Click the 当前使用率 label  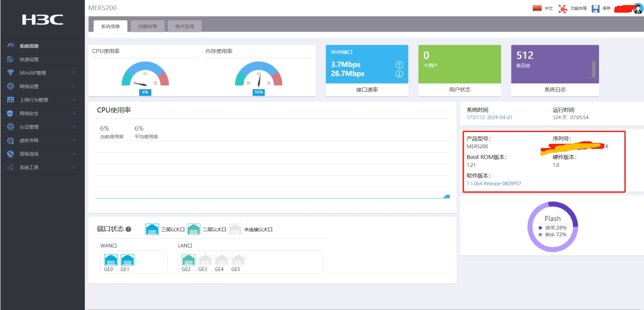[112, 137]
